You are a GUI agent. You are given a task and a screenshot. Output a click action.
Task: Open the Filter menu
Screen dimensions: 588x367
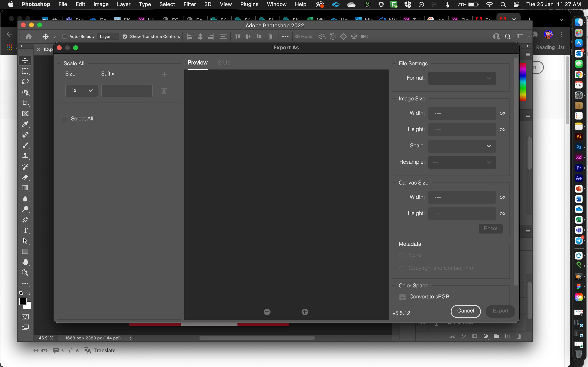tap(189, 4)
